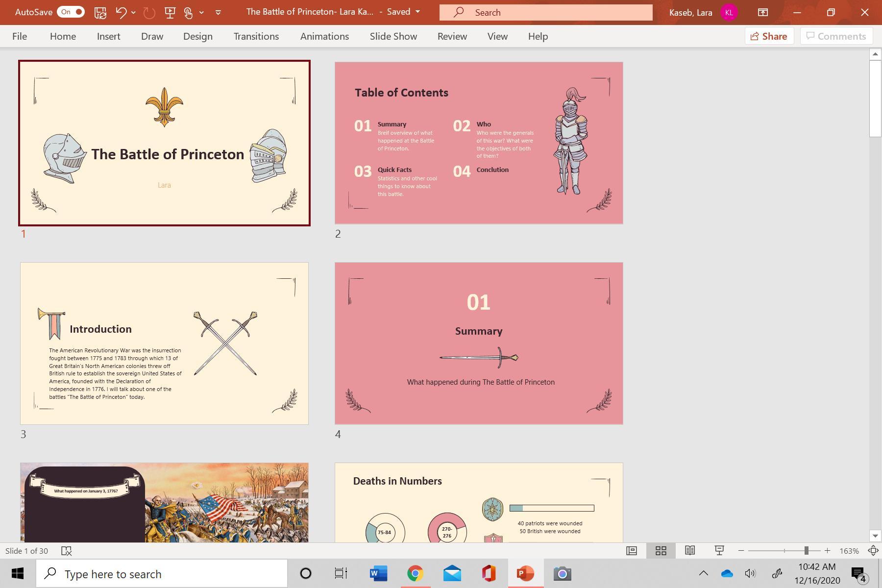The height and width of the screenshot is (588, 882).
Task: Click the Share button
Action: [x=769, y=36]
